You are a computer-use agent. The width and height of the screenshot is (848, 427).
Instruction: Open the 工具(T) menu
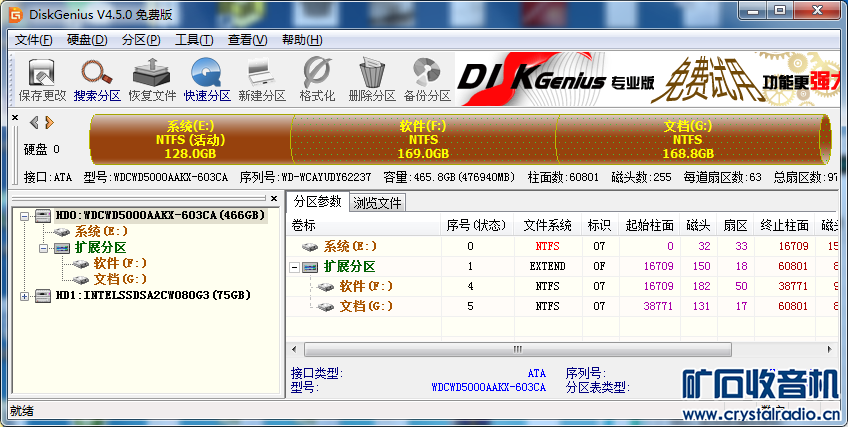click(194, 40)
